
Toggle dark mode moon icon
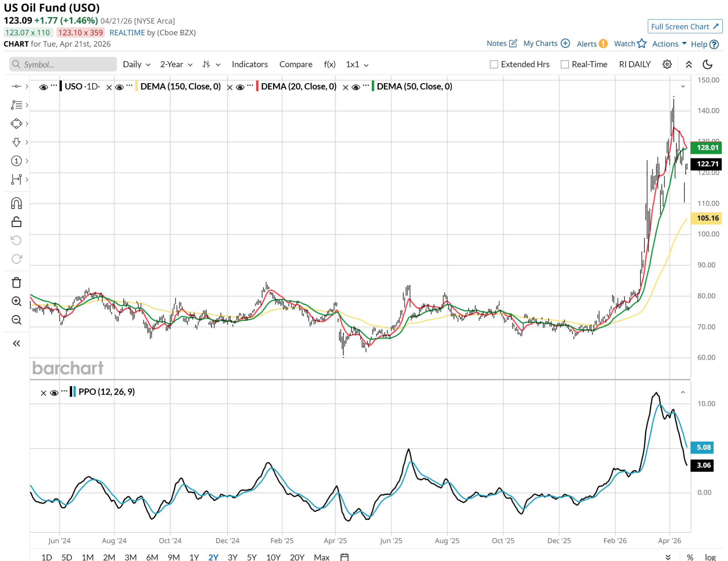(x=707, y=64)
